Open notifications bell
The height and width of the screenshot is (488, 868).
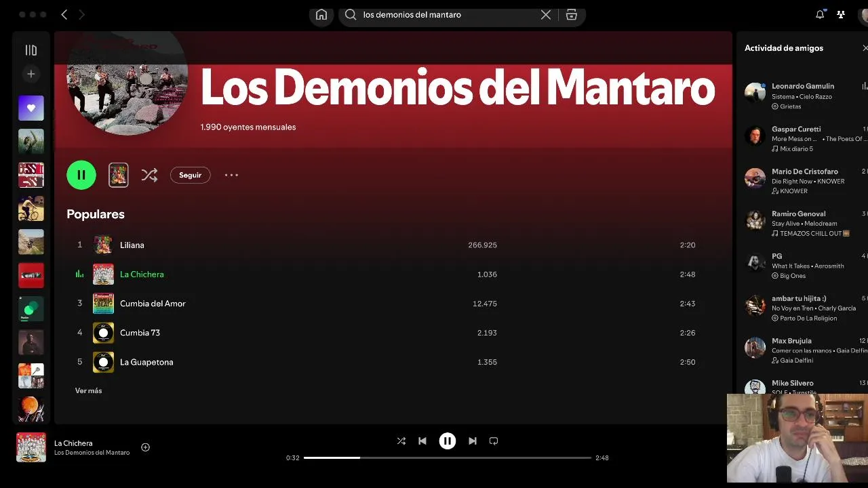click(820, 14)
